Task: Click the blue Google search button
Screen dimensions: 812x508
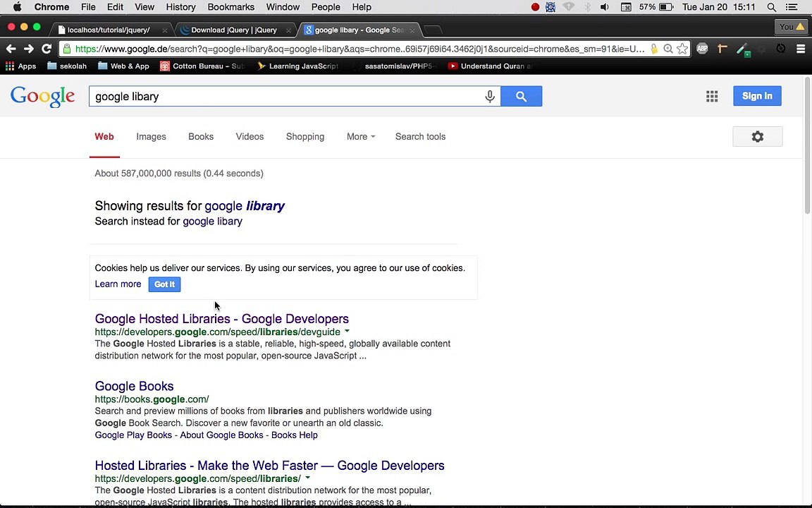Action: click(522, 97)
